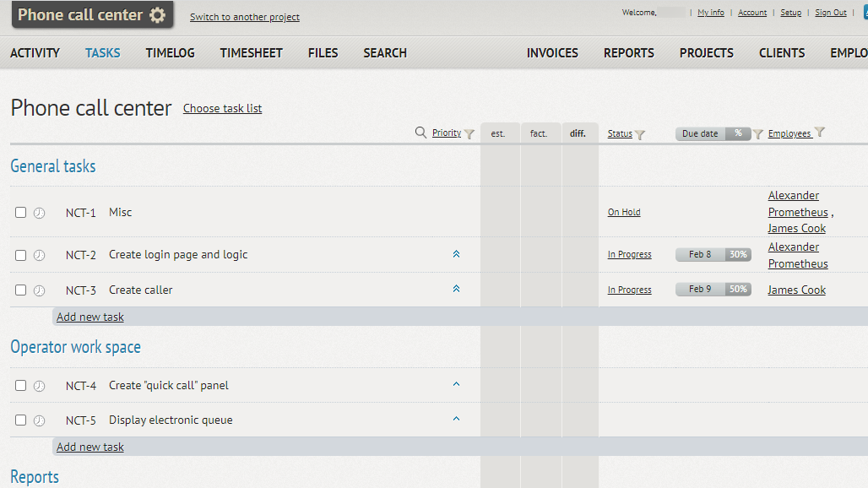Go to the SEARCH tab

[x=385, y=53]
